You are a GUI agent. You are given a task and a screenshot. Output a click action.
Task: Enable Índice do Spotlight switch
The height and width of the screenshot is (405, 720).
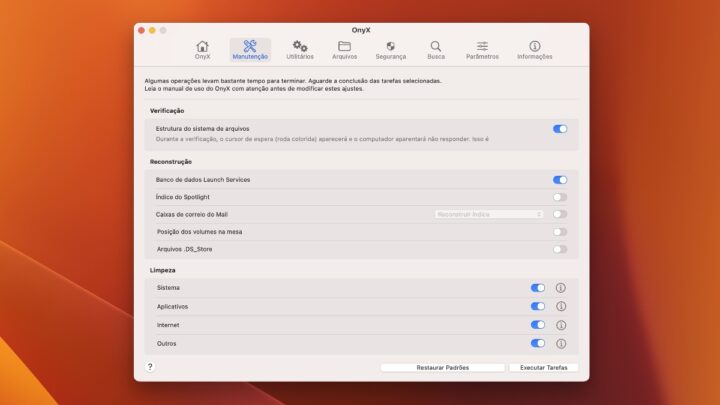click(x=560, y=197)
